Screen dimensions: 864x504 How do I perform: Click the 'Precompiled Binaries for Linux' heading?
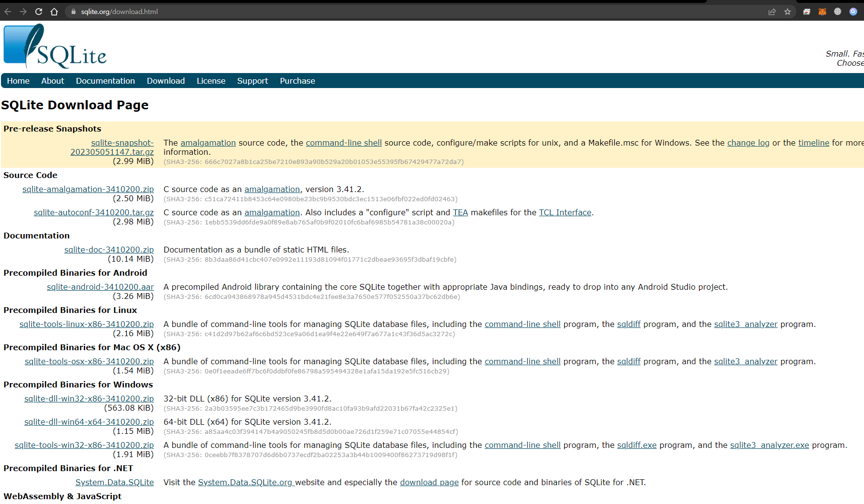pos(70,310)
